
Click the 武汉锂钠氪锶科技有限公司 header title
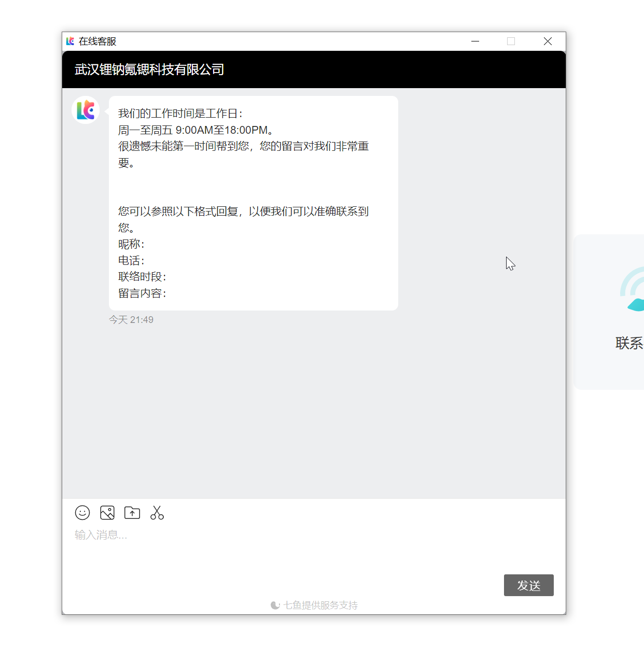149,69
